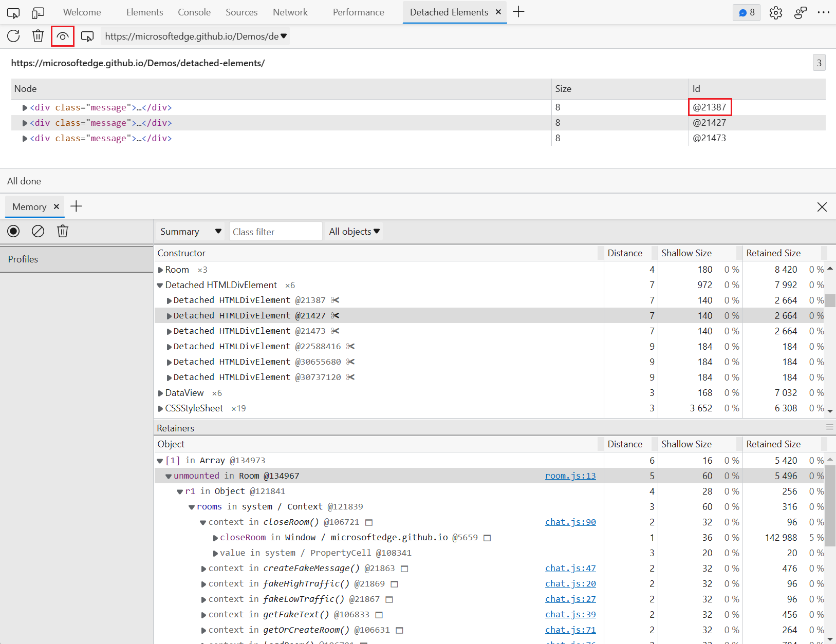Open DevTools Settings gear
The image size is (836, 644).
pos(776,12)
